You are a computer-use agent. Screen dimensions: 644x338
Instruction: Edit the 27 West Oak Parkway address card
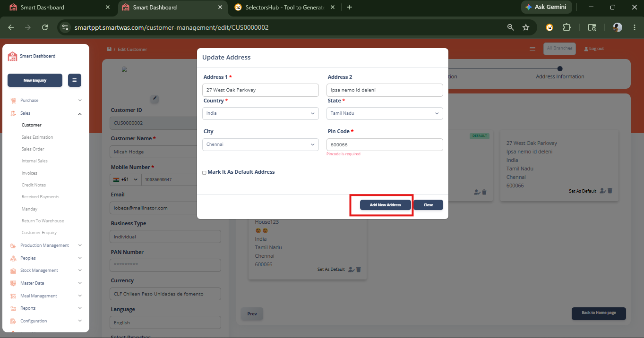[x=602, y=191]
